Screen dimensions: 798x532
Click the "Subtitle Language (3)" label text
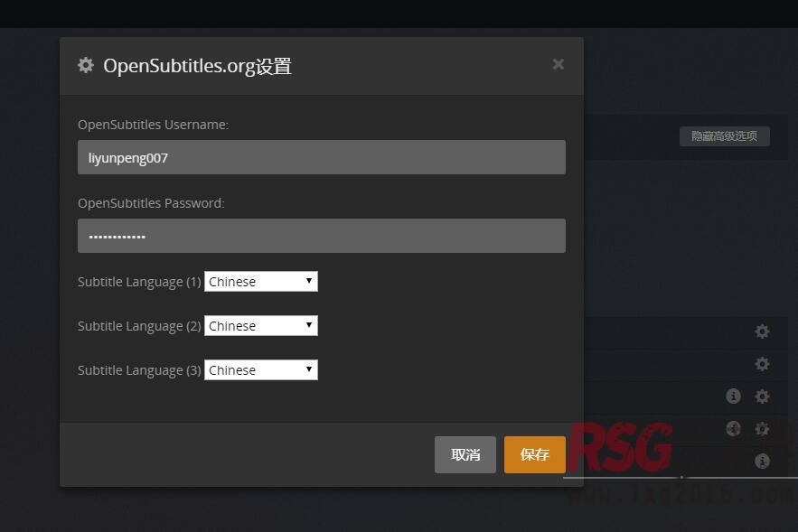click(x=139, y=370)
